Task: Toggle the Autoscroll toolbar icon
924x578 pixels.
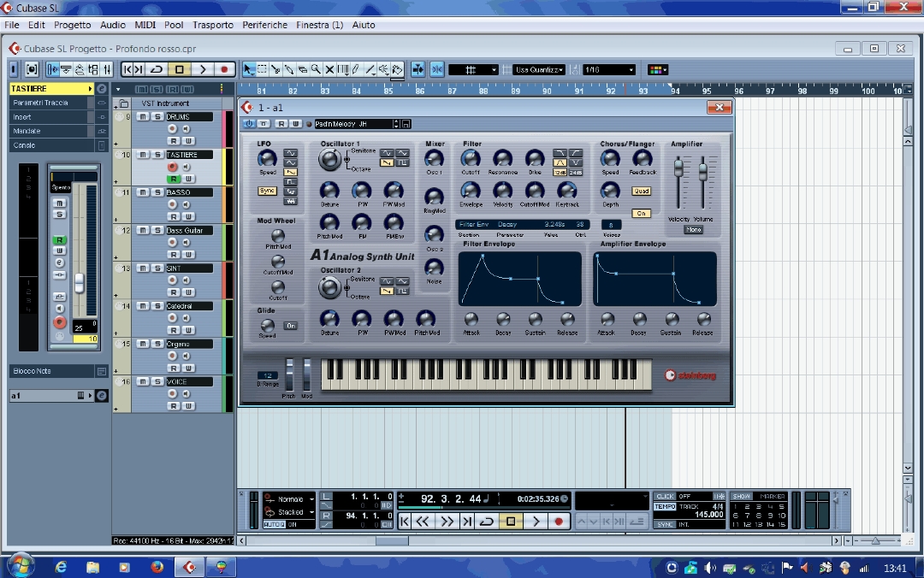Action: 418,69
